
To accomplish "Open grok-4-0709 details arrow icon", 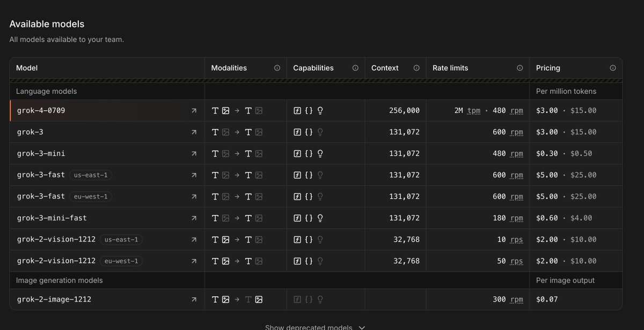I will tap(194, 111).
